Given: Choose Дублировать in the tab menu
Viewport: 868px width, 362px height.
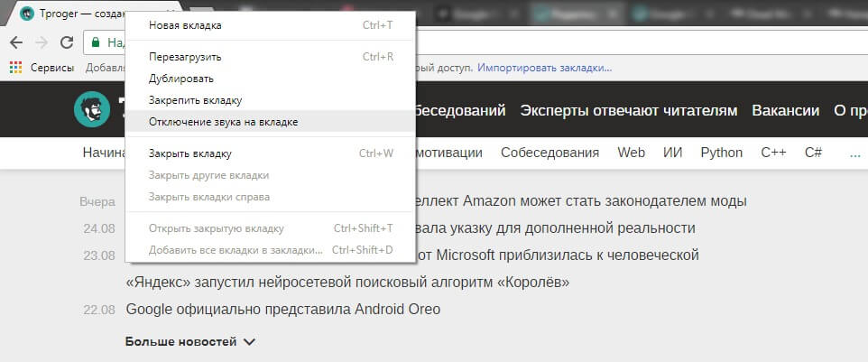Looking at the screenshot, I should point(180,79).
